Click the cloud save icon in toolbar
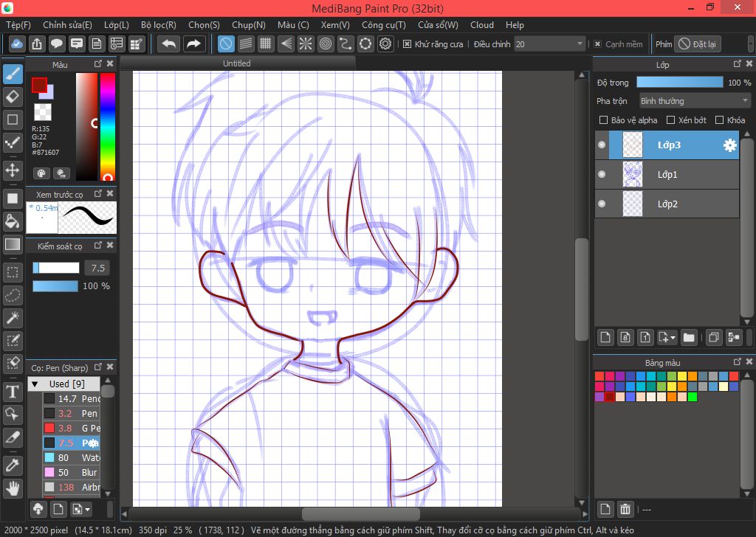 tap(16, 44)
